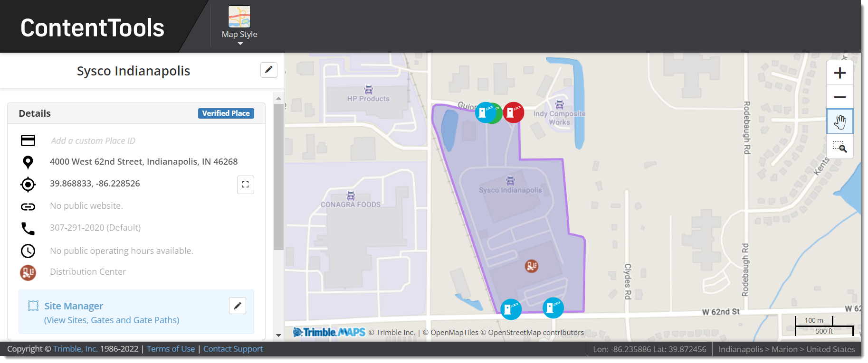868x363 pixels.
Task: Click the blue gate marker near Guion
Action: (x=485, y=112)
